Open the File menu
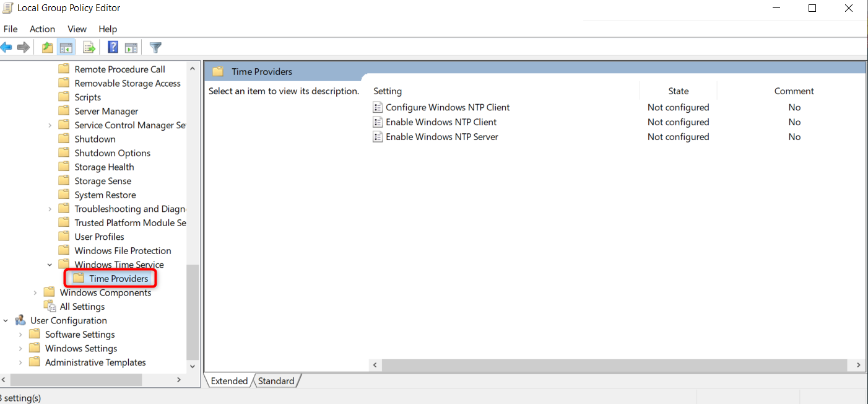This screenshot has width=868, height=404. pyautogui.click(x=11, y=29)
